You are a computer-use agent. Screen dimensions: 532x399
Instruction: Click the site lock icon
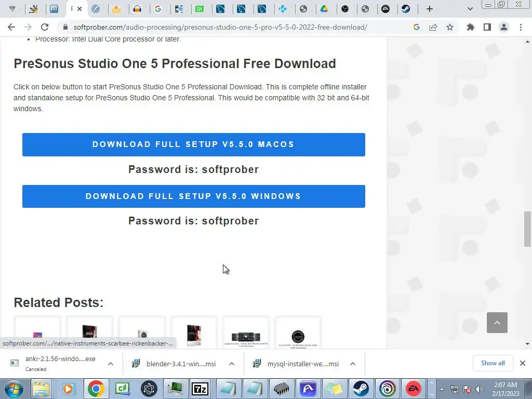(x=65, y=27)
